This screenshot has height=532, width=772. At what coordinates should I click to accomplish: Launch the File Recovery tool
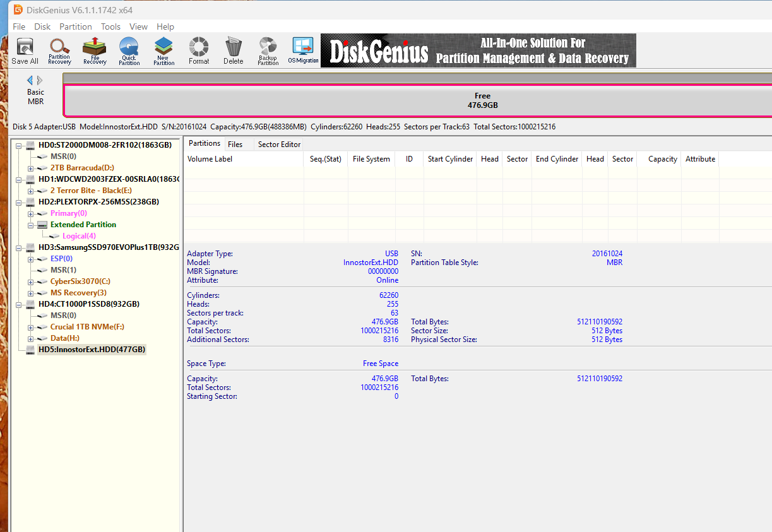tap(95, 50)
